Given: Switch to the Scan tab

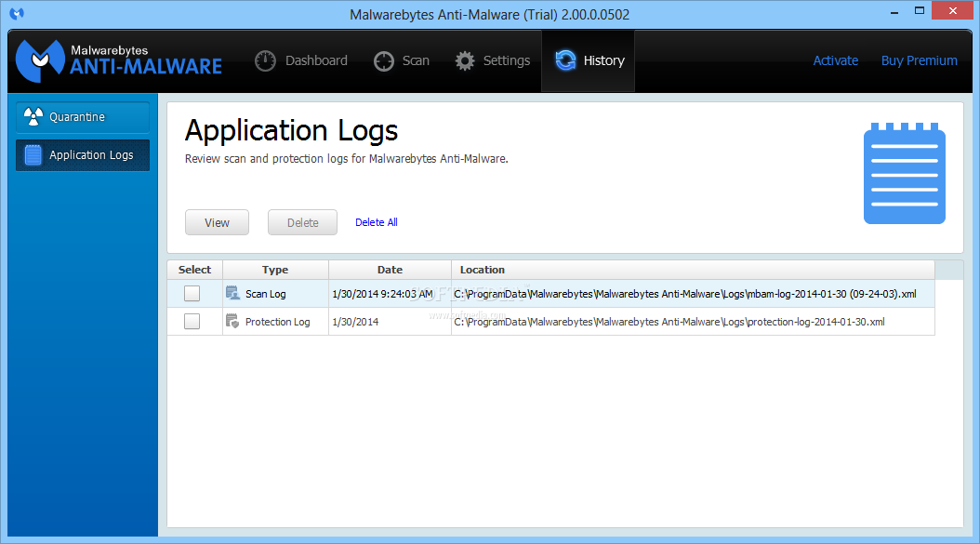Looking at the screenshot, I should point(402,60).
